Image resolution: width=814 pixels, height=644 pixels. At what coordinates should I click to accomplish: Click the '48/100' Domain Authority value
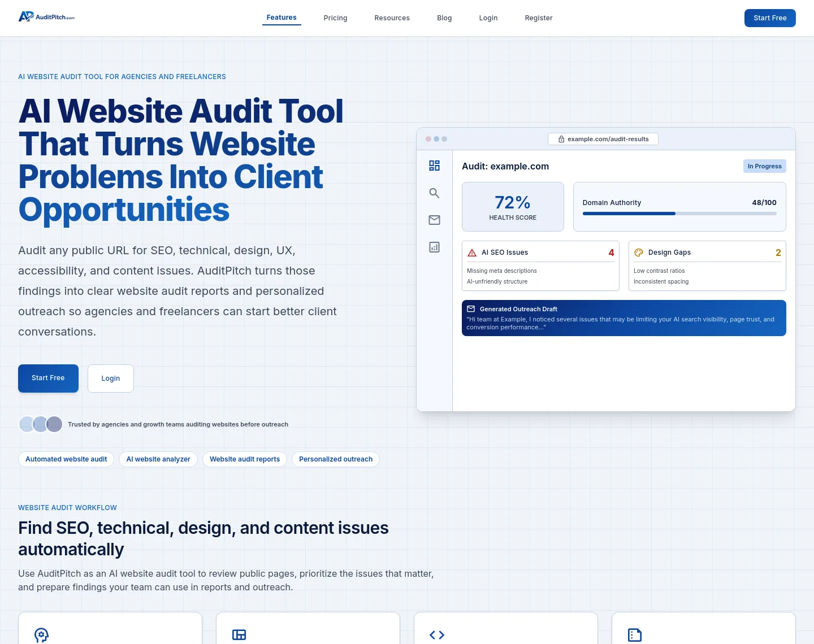pyautogui.click(x=764, y=203)
